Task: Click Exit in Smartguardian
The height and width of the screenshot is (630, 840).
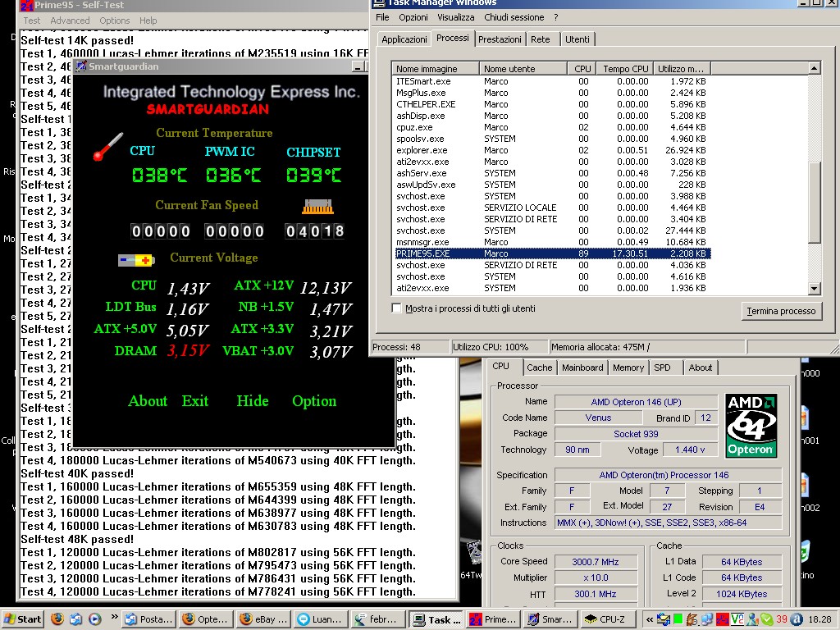Action: coord(195,400)
